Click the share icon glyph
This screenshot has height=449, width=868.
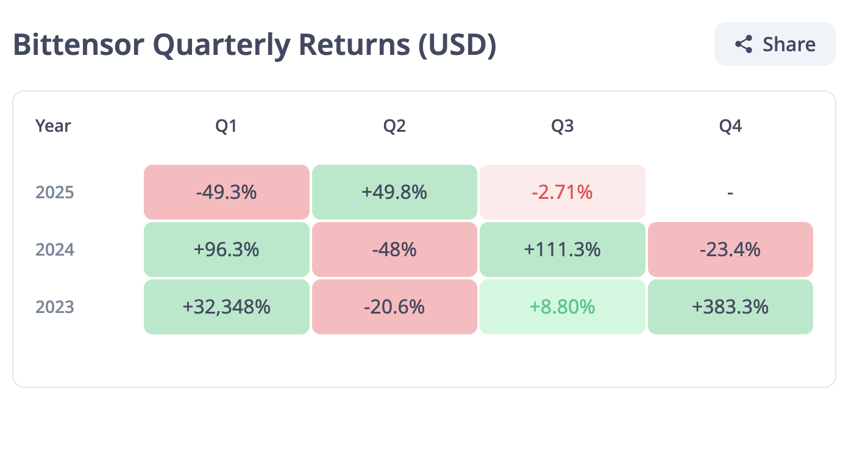[x=743, y=45]
